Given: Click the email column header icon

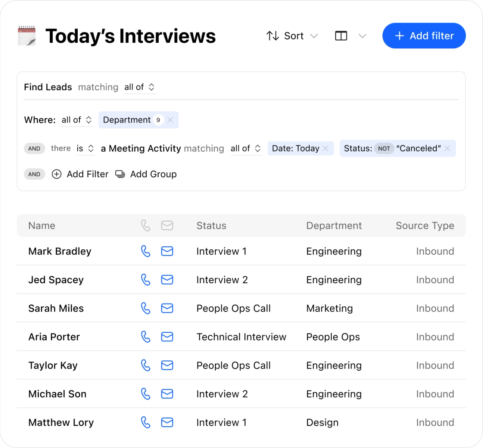Looking at the screenshot, I should pyautogui.click(x=167, y=226).
